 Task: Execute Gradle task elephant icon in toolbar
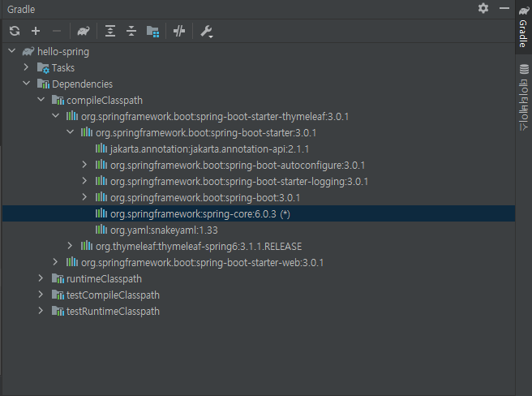coord(84,32)
